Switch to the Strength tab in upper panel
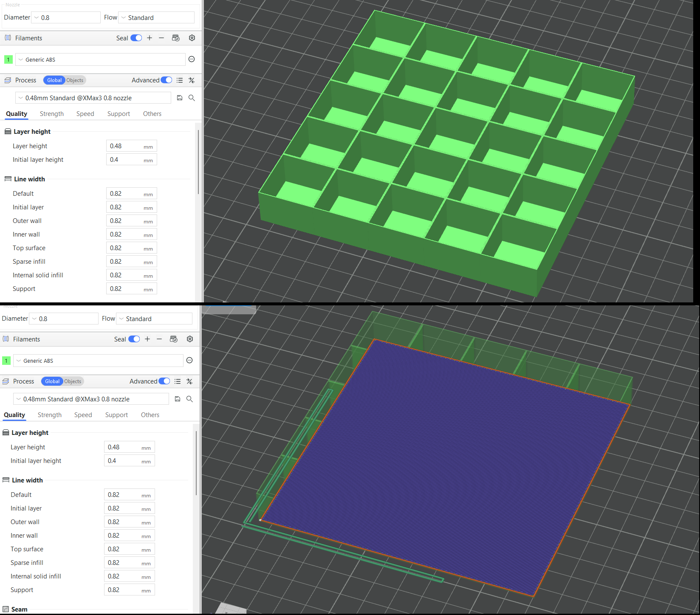 click(52, 114)
